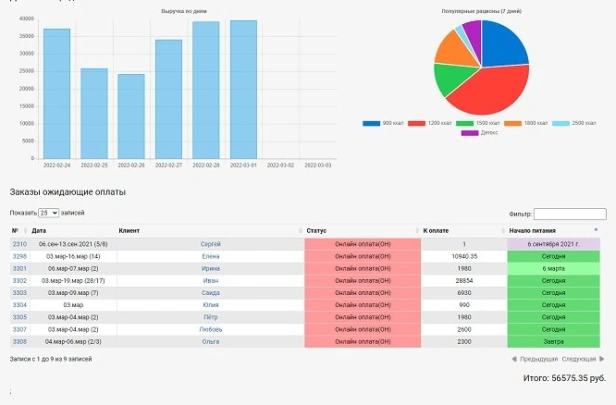Sort by Клиент column sort icon
Screen dimensions: 616x405
point(301,231)
